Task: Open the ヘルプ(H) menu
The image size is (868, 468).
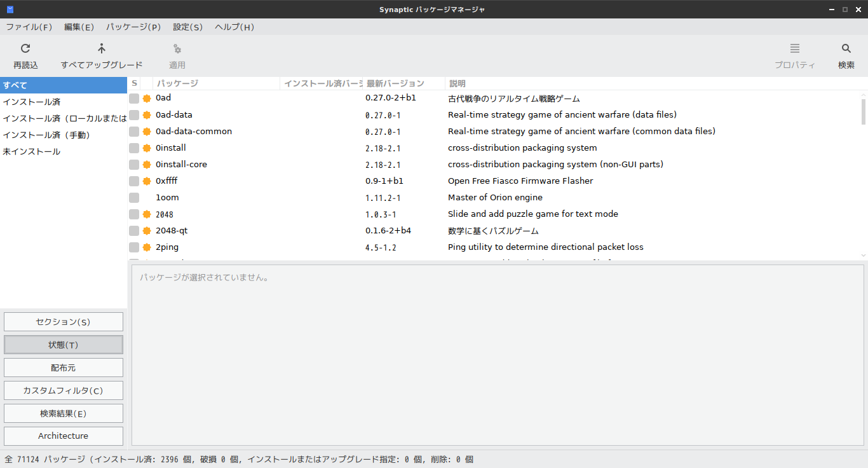Action: tap(234, 27)
